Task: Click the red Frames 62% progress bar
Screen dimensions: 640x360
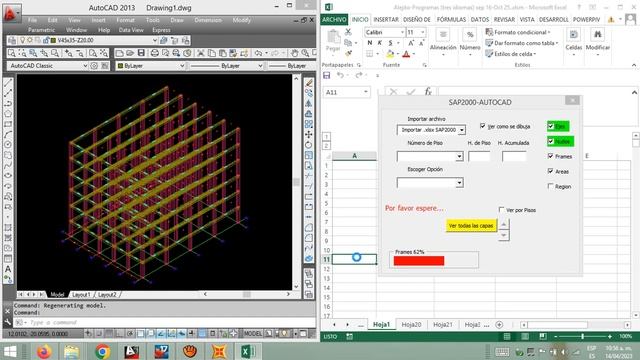Action: coord(419,261)
